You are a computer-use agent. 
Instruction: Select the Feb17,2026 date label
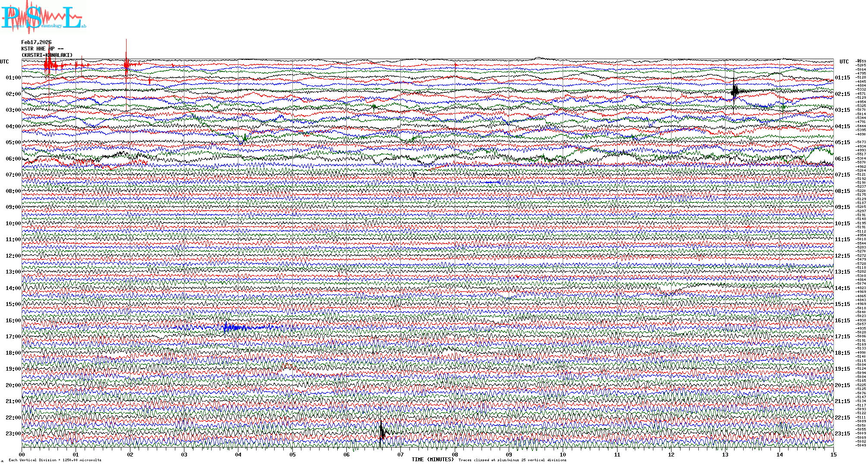coord(36,42)
